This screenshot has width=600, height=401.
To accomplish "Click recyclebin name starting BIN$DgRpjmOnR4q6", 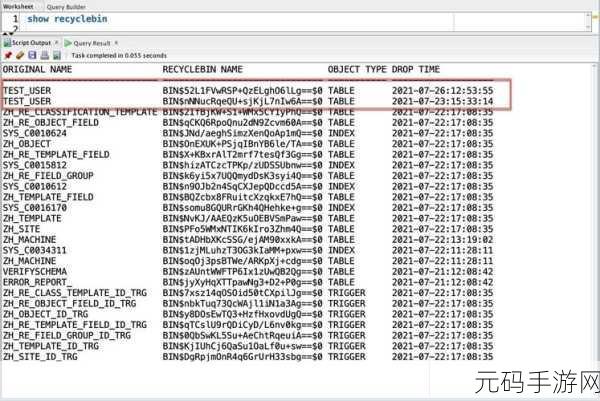I will pos(242,357).
